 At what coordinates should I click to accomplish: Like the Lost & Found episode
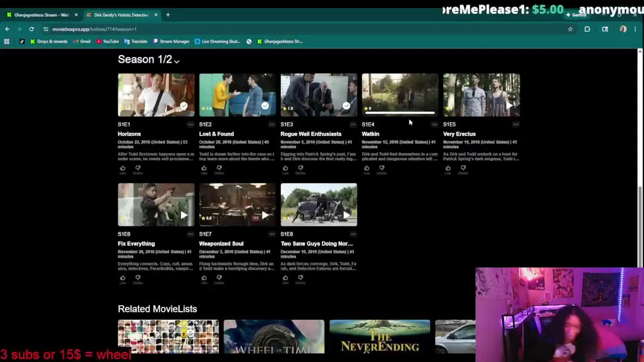204,169
